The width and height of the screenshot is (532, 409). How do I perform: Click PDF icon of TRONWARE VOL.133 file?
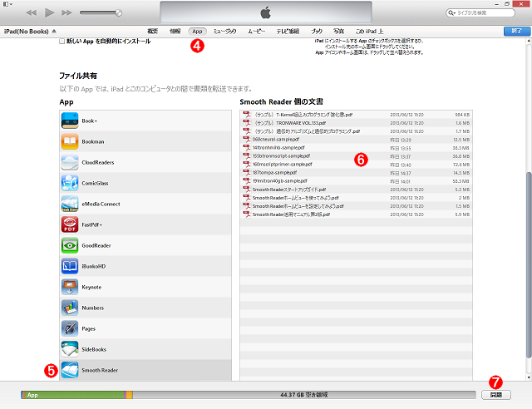tap(246, 122)
